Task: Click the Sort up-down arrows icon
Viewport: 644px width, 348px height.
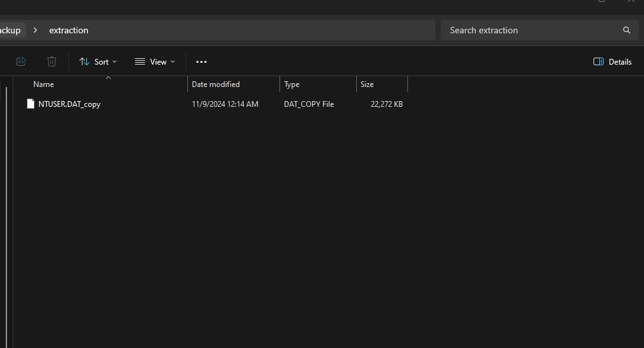Action: coord(84,61)
